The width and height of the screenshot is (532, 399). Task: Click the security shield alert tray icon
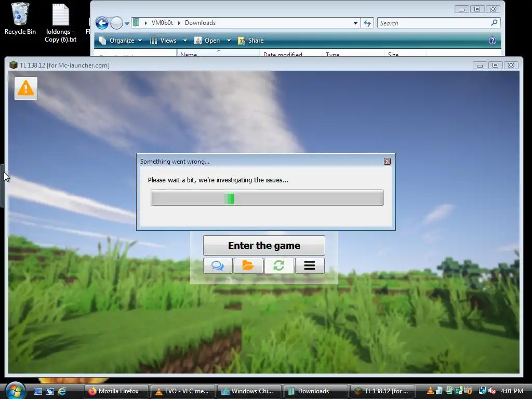468,391
